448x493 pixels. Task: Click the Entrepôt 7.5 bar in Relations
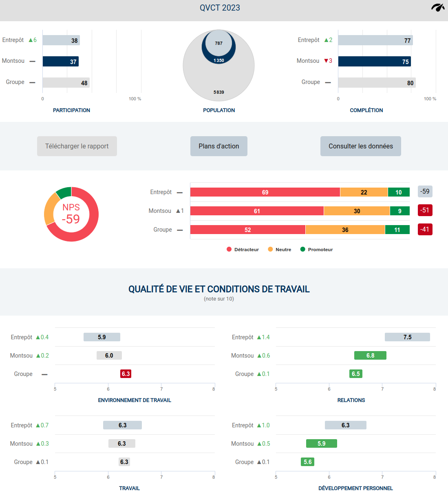[407, 337]
